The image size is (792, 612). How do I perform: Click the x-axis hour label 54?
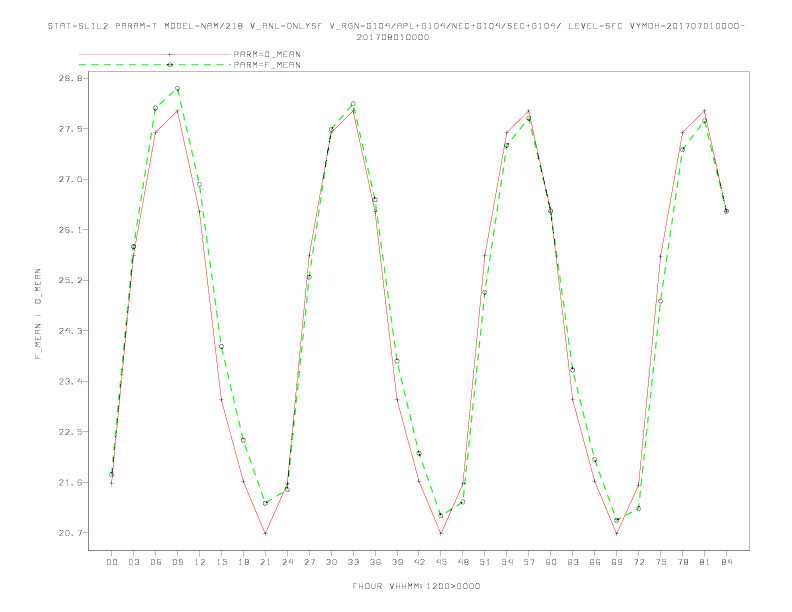507,562
